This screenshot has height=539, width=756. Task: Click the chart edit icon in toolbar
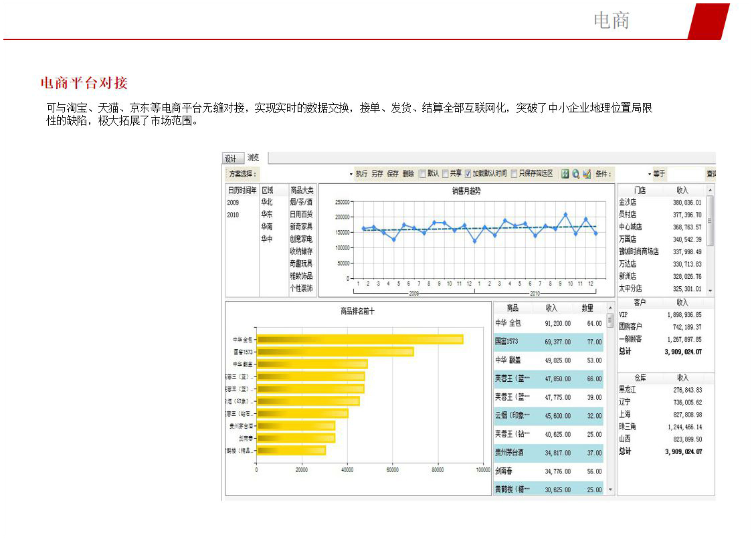click(587, 174)
